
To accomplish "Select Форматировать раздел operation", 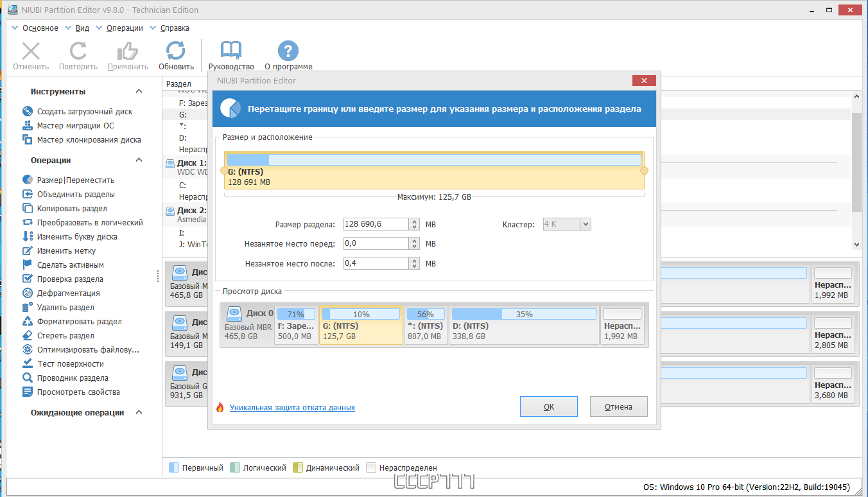I will [72, 322].
